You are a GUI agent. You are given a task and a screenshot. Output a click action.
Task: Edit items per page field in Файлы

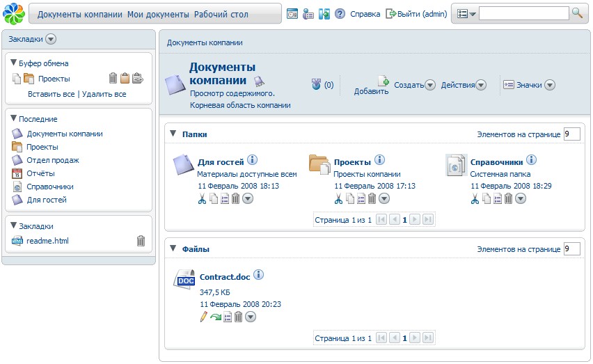click(571, 248)
